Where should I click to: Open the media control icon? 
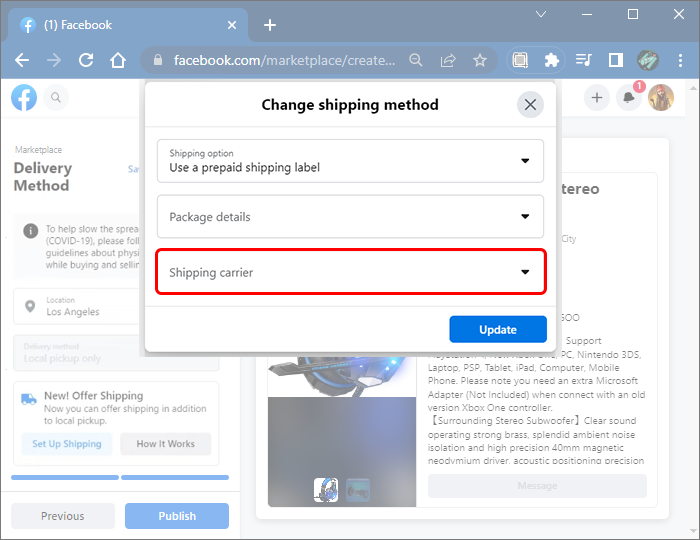(x=583, y=60)
